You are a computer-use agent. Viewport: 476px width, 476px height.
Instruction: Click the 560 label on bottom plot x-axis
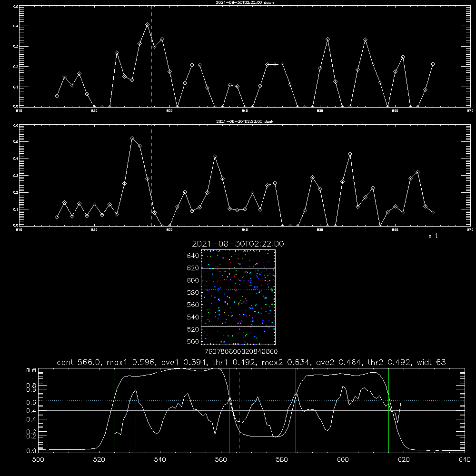pos(221,460)
